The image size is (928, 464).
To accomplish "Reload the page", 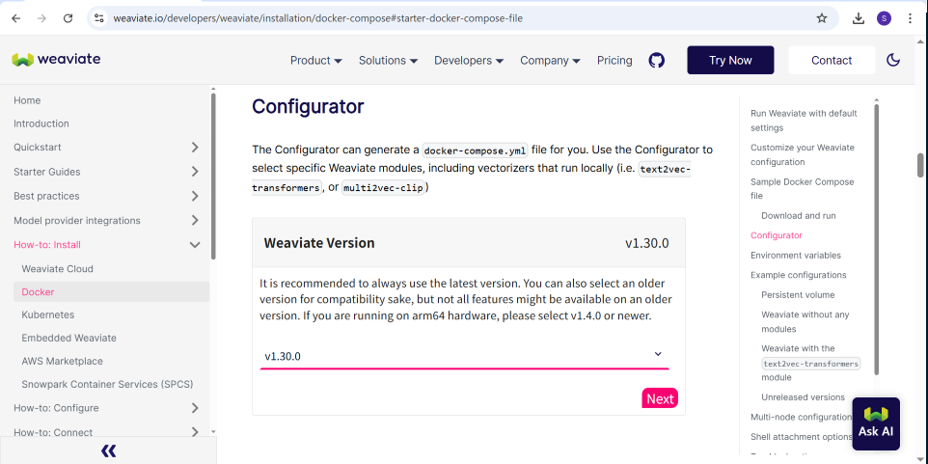I will [x=68, y=18].
